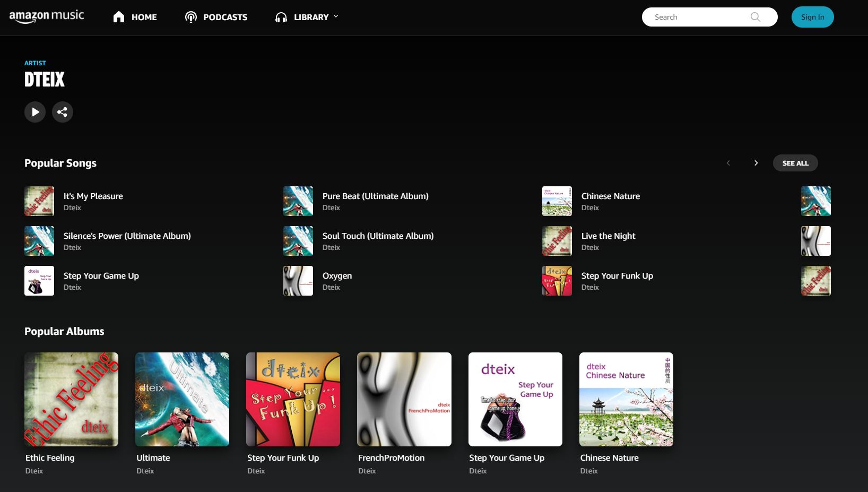Click See All popular songs
This screenshot has height=492, width=868.
[x=795, y=163]
